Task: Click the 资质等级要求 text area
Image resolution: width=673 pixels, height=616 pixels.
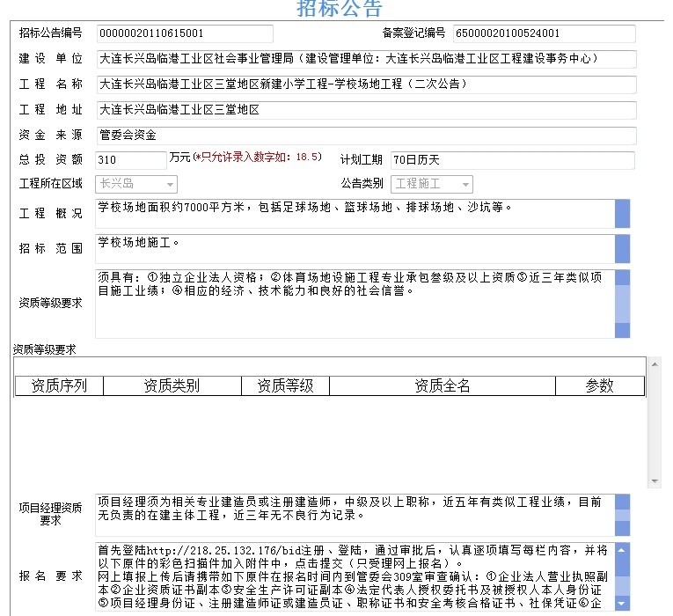Action: click(355, 304)
